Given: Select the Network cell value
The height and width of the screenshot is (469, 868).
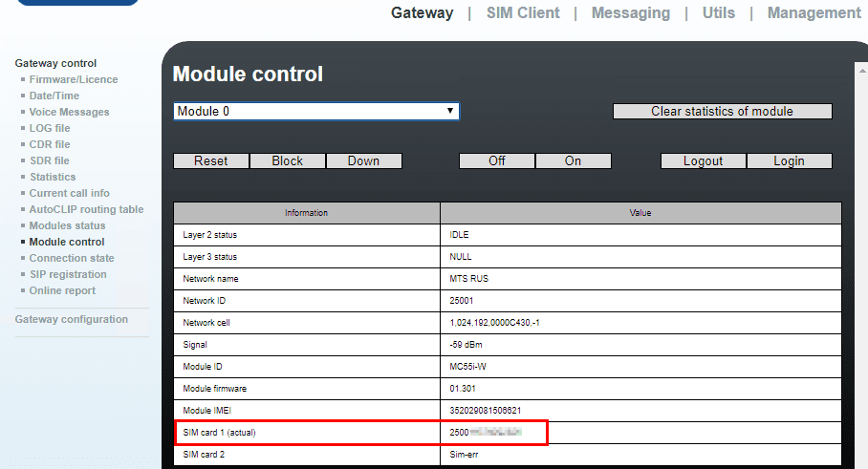Looking at the screenshot, I should coord(494,323).
